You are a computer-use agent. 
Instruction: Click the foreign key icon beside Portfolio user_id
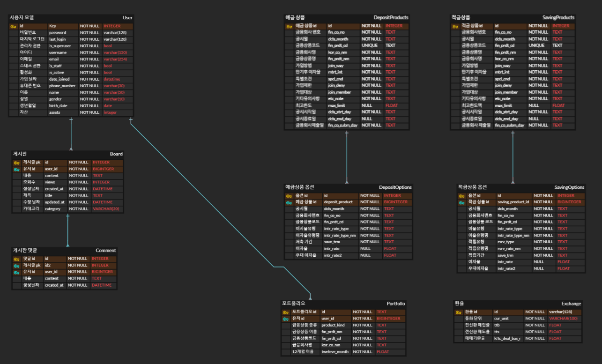coord(285,319)
